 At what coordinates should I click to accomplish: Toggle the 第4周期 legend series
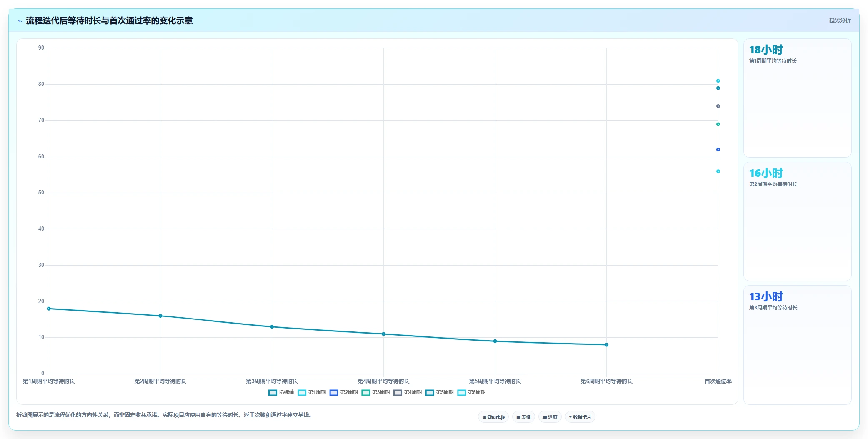[408, 392]
